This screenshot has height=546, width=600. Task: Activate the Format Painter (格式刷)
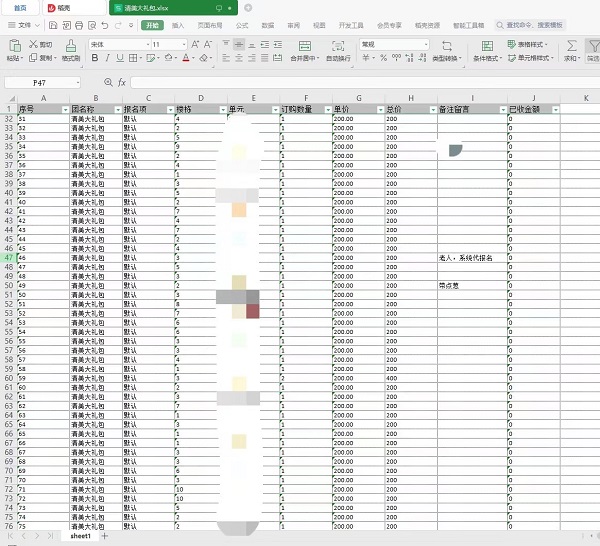point(71,50)
